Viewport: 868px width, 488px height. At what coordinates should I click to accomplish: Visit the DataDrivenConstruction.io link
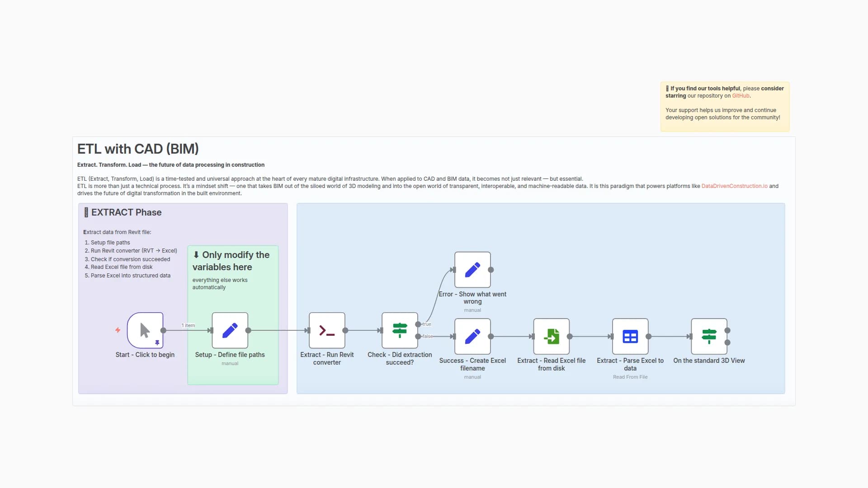[734, 186]
